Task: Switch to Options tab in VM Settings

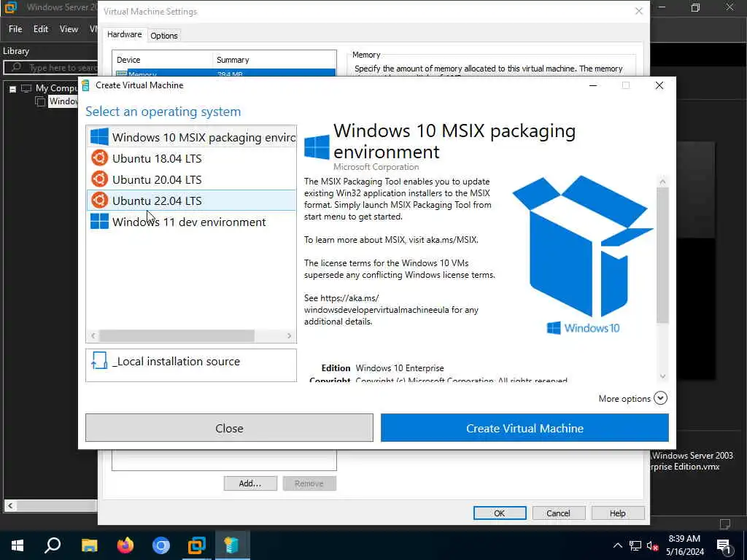Action: click(164, 36)
